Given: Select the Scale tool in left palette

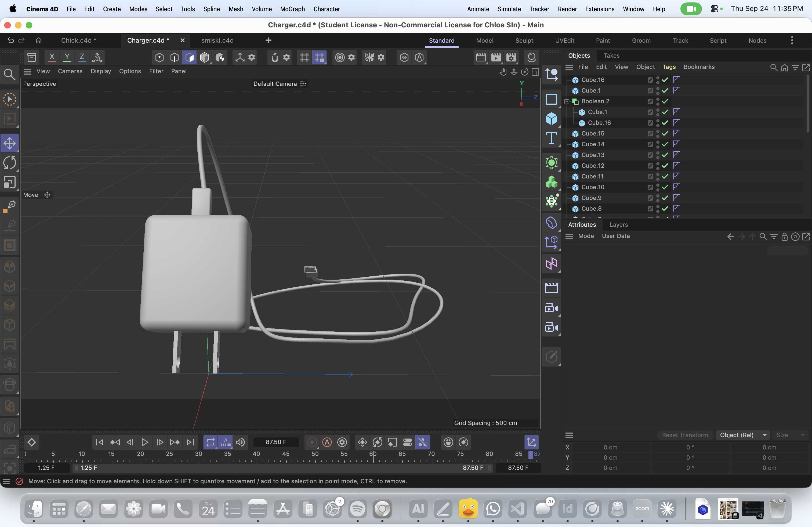Looking at the screenshot, I should coord(10,182).
